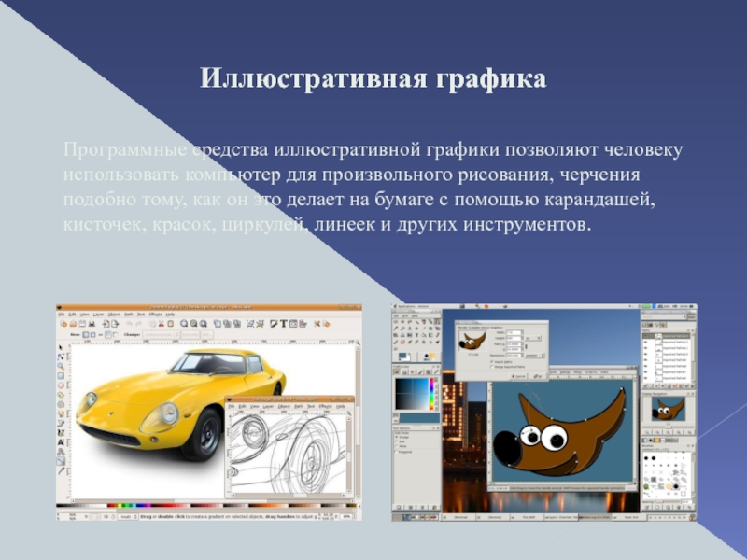The height and width of the screenshot is (560, 747).
Task: Select the Selector arrow tool in Inkscape
Action: pyautogui.click(x=61, y=347)
